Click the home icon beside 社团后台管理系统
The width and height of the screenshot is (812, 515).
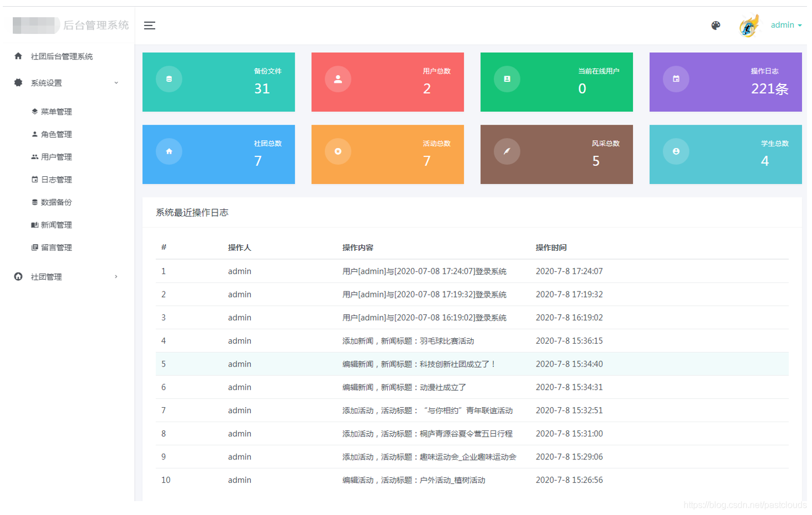click(x=18, y=56)
